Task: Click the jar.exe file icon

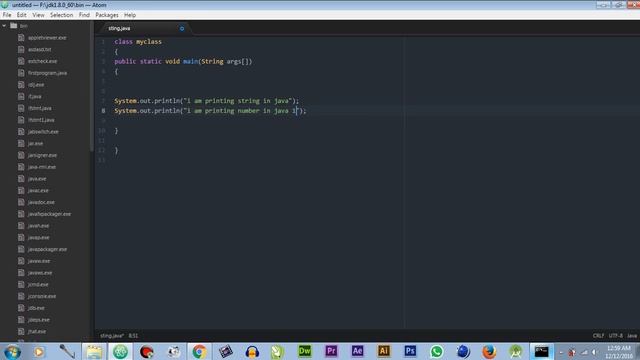Action: tap(21, 144)
